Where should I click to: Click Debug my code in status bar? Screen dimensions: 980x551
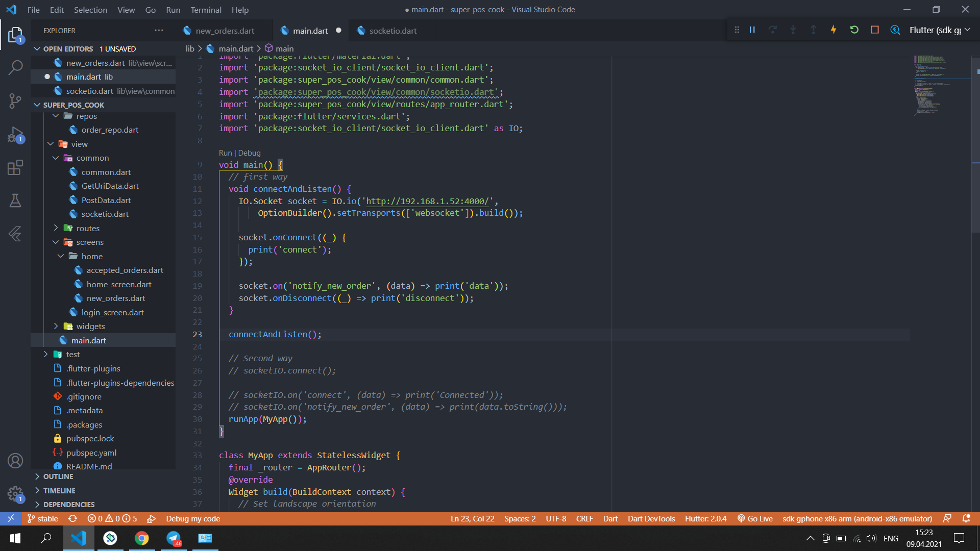pyautogui.click(x=193, y=519)
